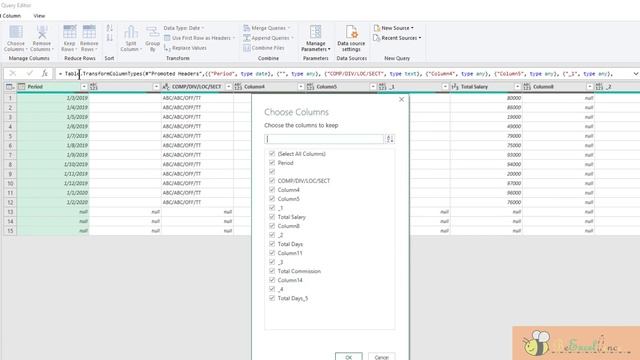This screenshot has height=360, width=640.
Task: Click the fx formula icon
Action: click(x=44, y=73)
